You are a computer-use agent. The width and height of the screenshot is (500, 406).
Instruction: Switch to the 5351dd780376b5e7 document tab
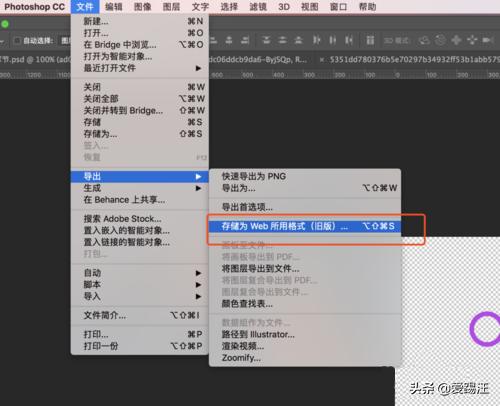tap(414, 60)
